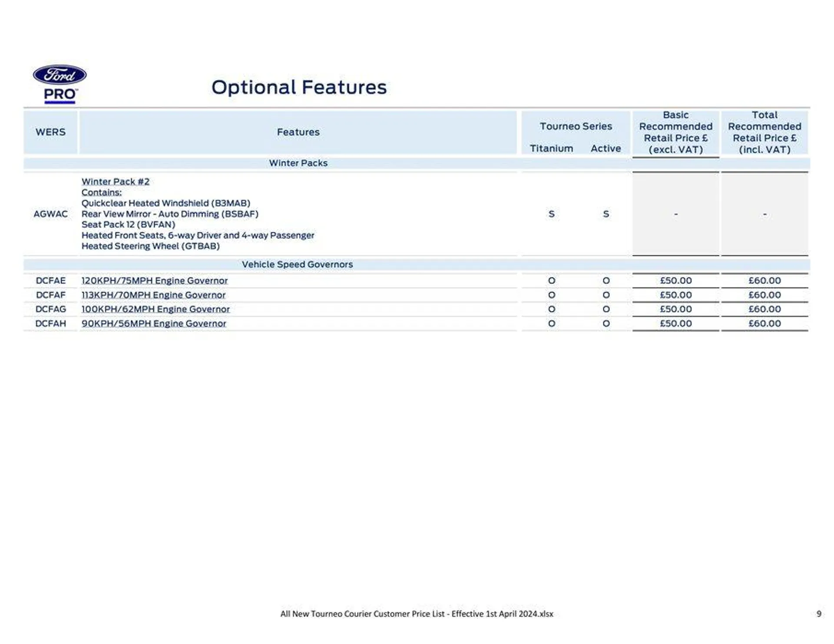Select the Heated Front Seats line
This screenshot has width=834, height=644.
[198, 235]
